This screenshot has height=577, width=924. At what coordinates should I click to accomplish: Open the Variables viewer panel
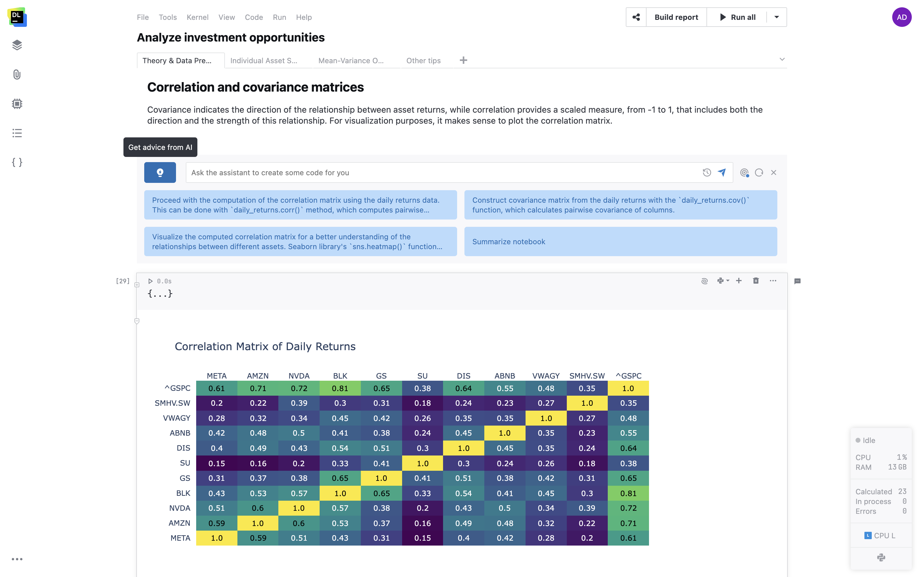pos(17,162)
